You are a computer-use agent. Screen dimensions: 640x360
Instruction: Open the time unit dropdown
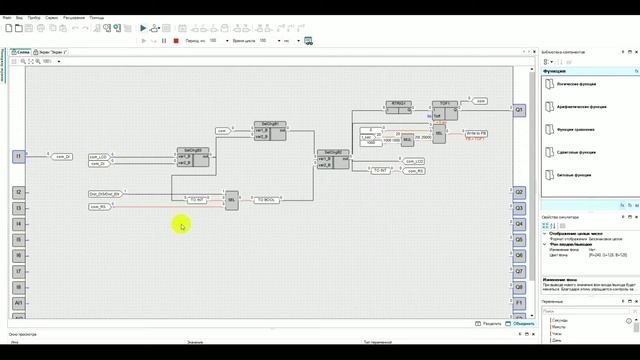(x=298, y=41)
